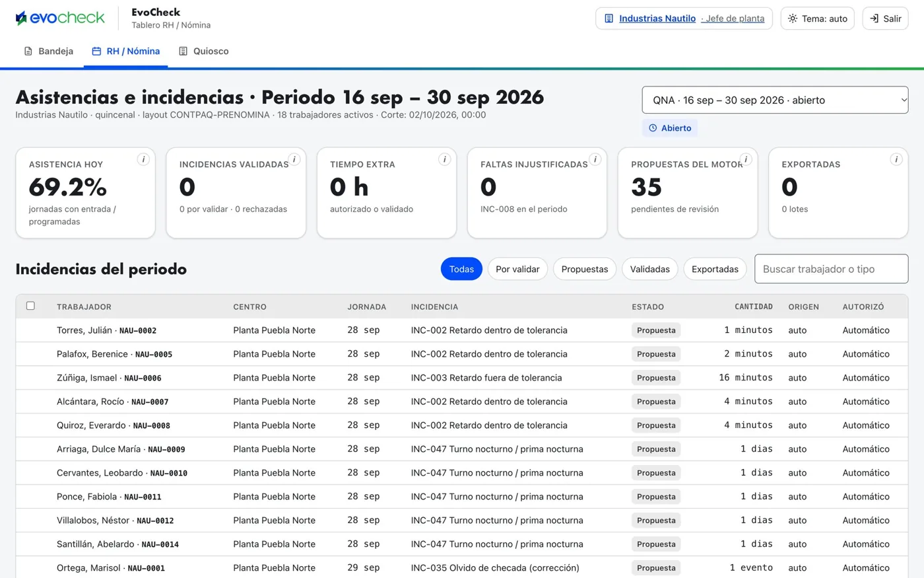
Task: Show info for Faltas Injustificadas card
Action: (x=595, y=159)
